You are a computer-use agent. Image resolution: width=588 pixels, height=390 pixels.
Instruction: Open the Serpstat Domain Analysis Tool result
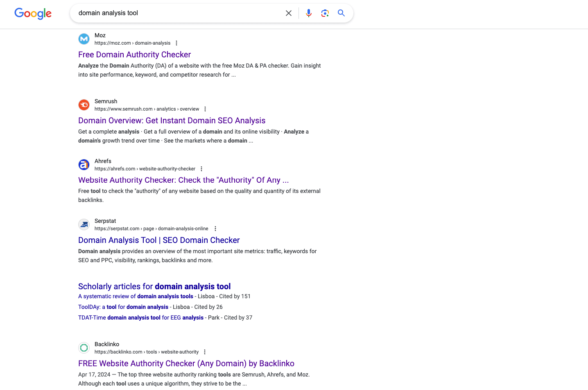pyautogui.click(x=159, y=240)
